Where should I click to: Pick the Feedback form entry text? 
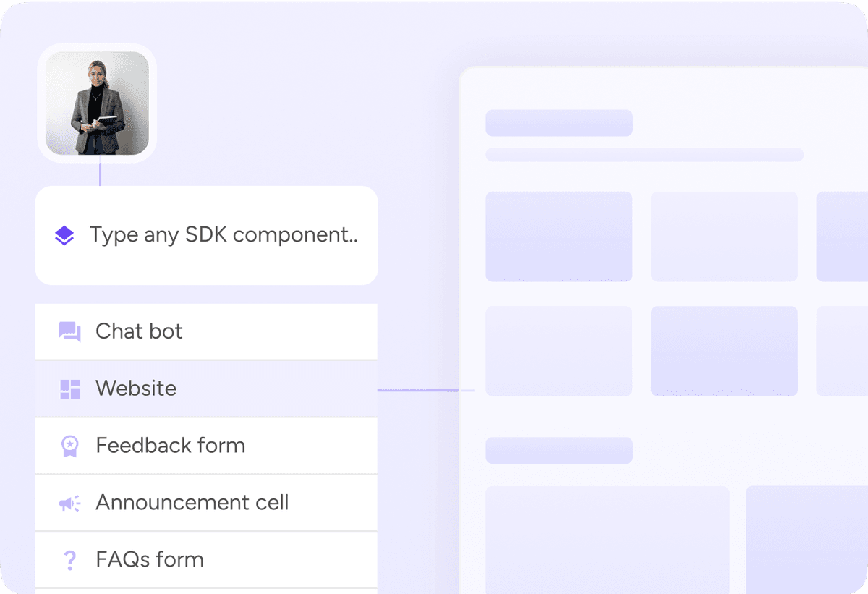click(x=170, y=446)
